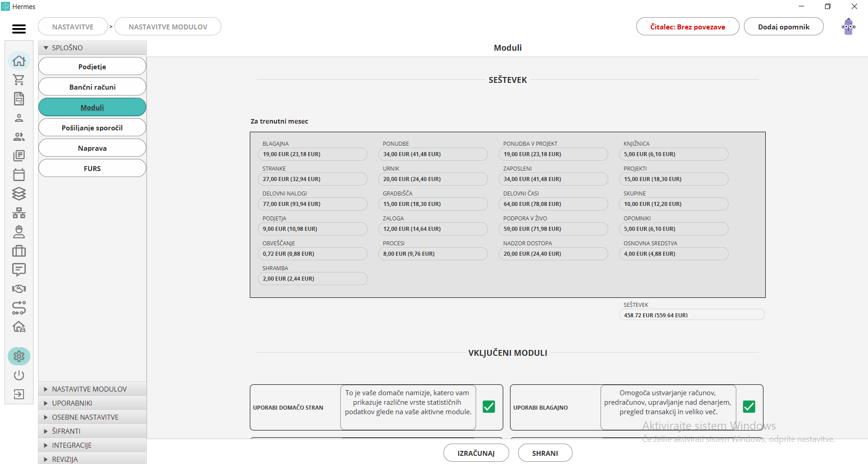Open the handshake sidebar icon
Image resolution: width=868 pixels, height=464 pixels.
[19, 289]
